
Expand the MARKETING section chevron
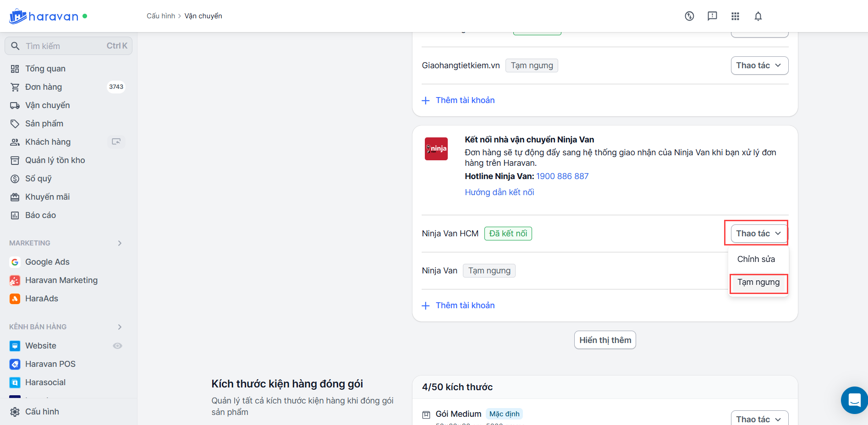tap(120, 243)
